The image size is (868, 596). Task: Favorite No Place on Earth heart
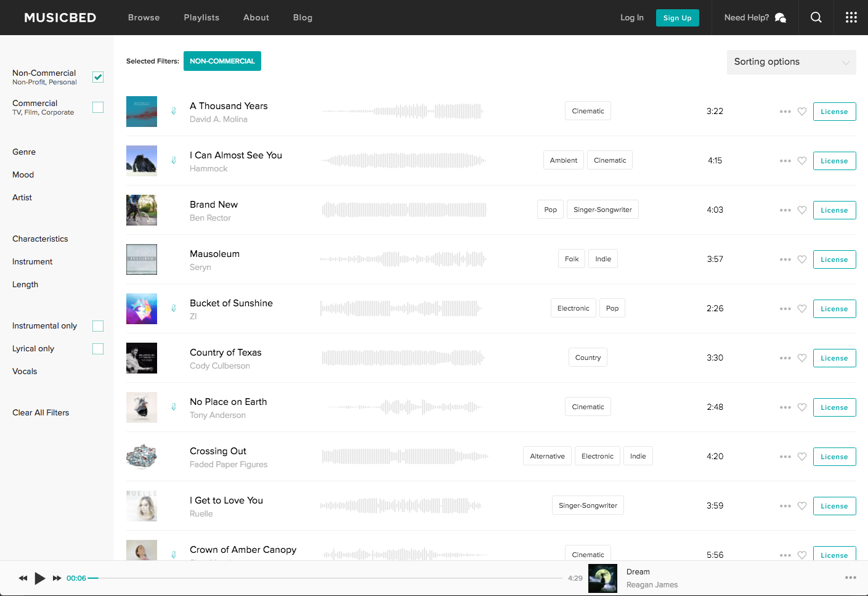tap(802, 407)
